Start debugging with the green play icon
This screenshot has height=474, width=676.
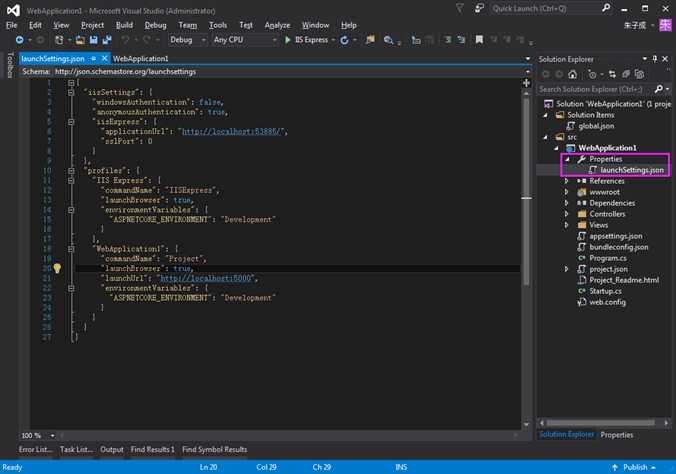tap(288, 40)
